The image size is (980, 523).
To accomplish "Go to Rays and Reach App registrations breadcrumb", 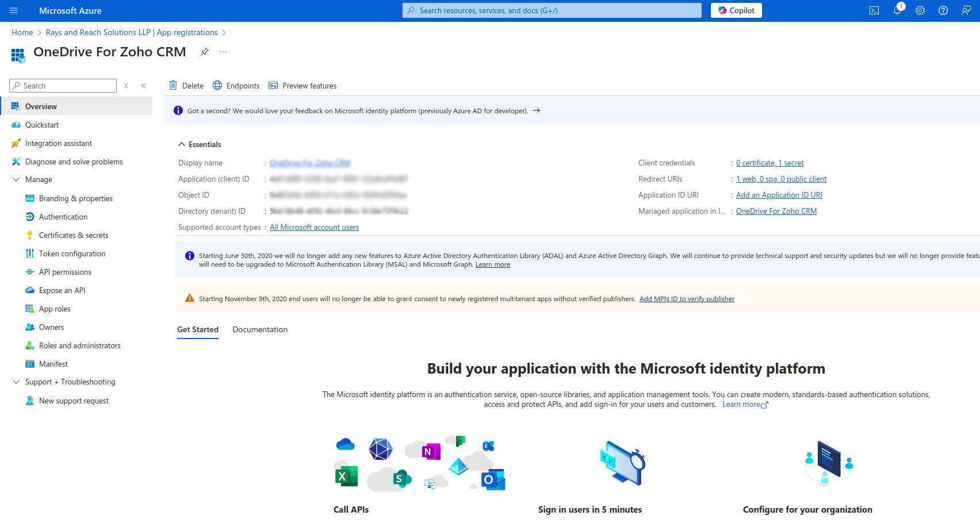I will click(x=132, y=32).
